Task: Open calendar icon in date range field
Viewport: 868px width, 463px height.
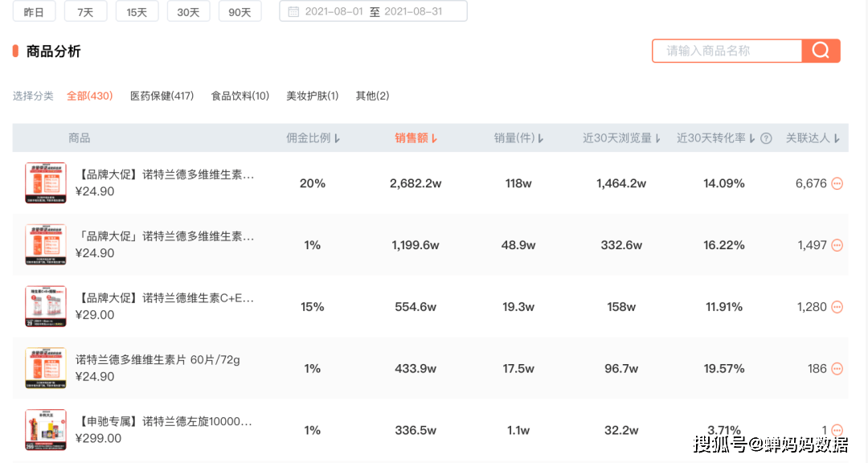Action: [x=293, y=11]
